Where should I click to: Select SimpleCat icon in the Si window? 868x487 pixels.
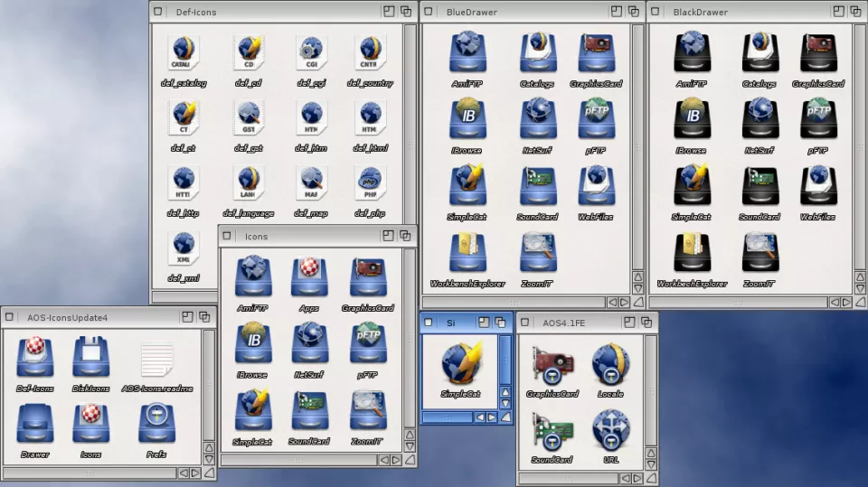click(x=460, y=364)
